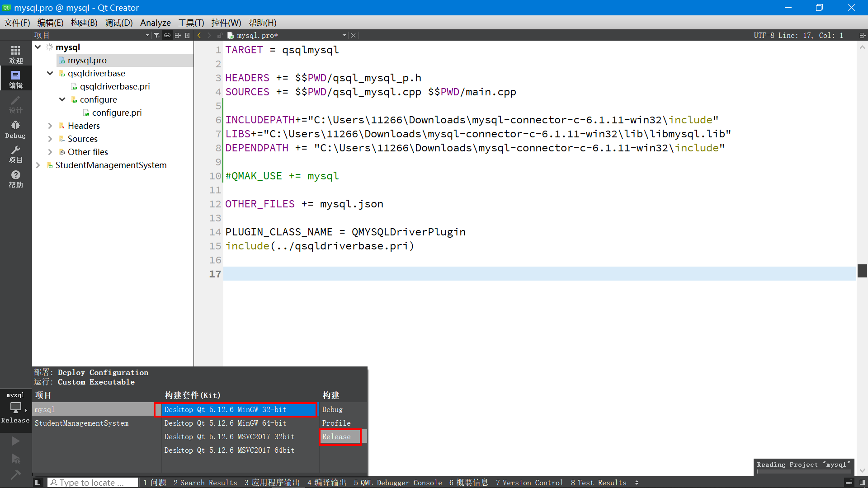Open the 4 编译输出 compile output pane
Screen dimensions: 868x488
pyautogui.click(x=326, y=483)
